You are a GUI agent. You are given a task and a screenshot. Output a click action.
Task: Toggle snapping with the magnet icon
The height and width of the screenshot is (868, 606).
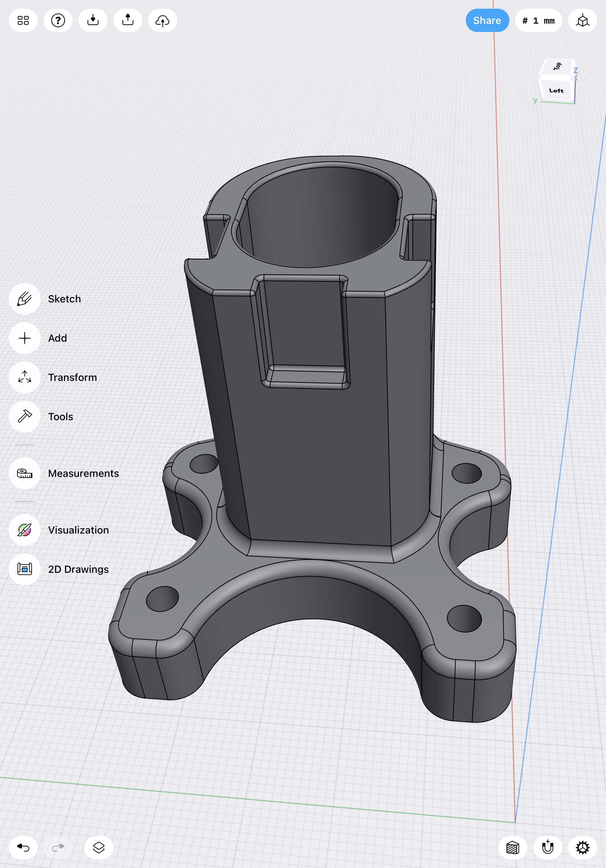point(548,847)
